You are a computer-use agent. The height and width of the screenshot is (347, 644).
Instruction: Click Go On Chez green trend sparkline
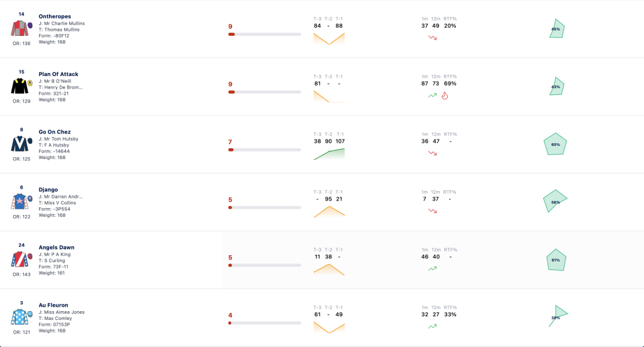[x=329, y=154]
